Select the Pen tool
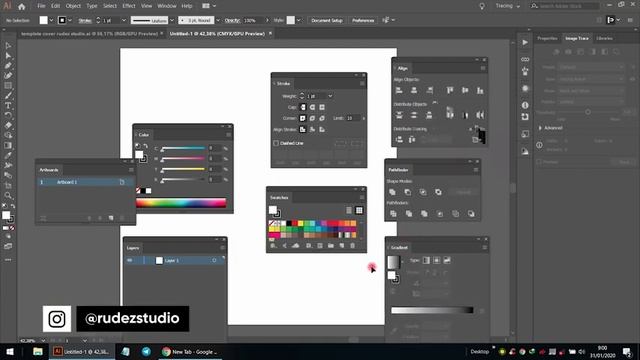 pyautogui.click(x=8, y=65)
